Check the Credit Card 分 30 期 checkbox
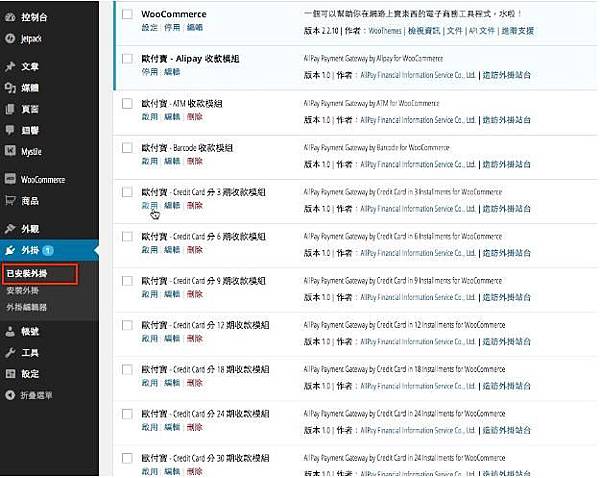Screen dimensions: 600x478 coord(127,458)
